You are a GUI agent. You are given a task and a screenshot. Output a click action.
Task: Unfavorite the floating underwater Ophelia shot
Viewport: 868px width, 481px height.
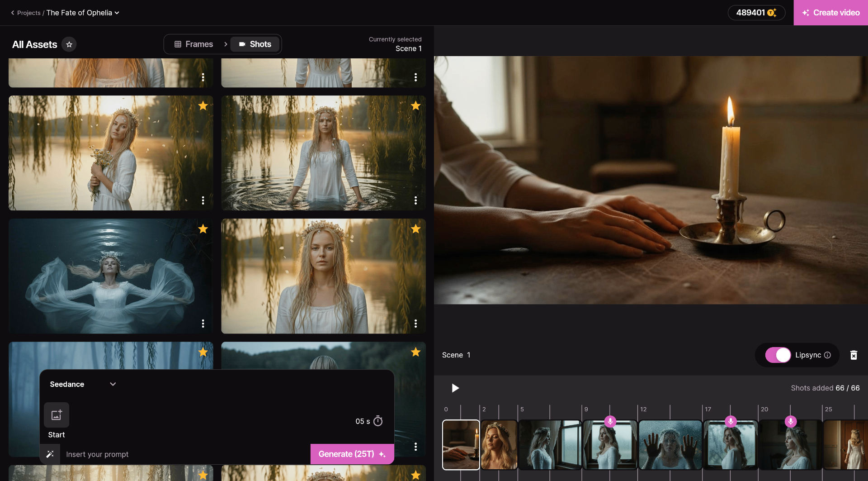tap(203, 229)
